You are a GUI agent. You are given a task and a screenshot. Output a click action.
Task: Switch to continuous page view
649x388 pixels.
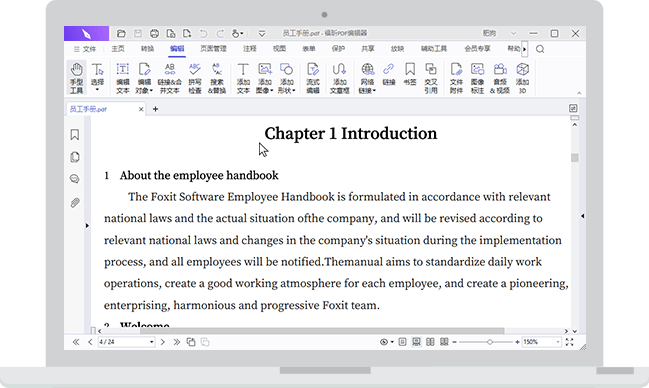point(416,342)
